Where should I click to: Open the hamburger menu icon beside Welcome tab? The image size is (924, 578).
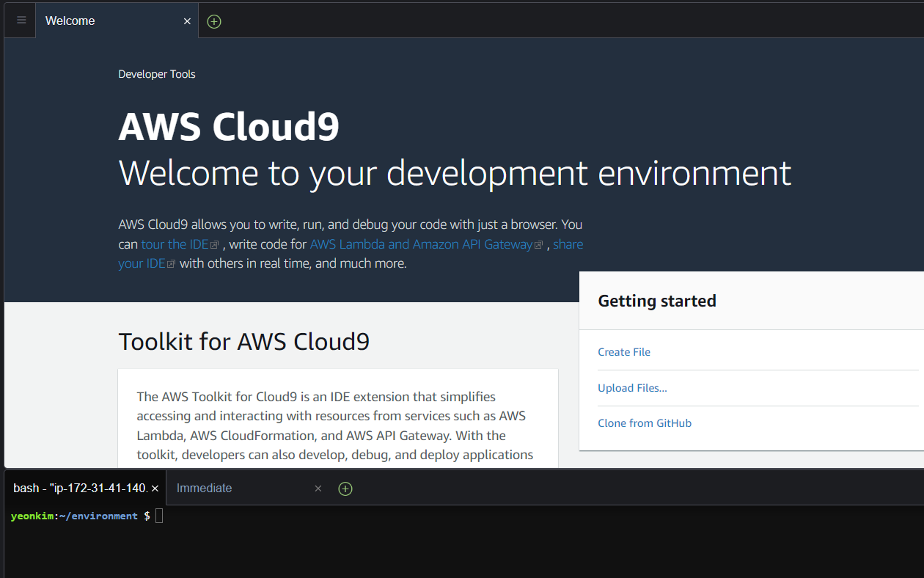[21, 21]
